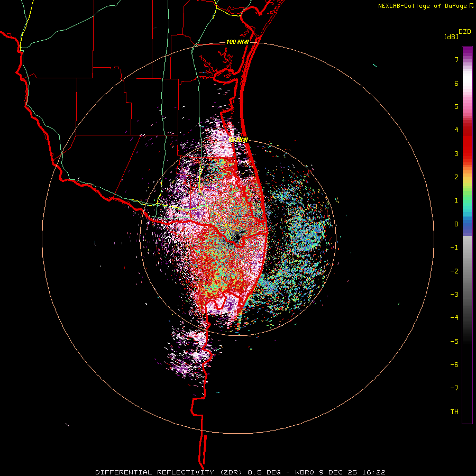Click the -1 value on color scale
The image size is (476, 476).
tap(454, 248)
